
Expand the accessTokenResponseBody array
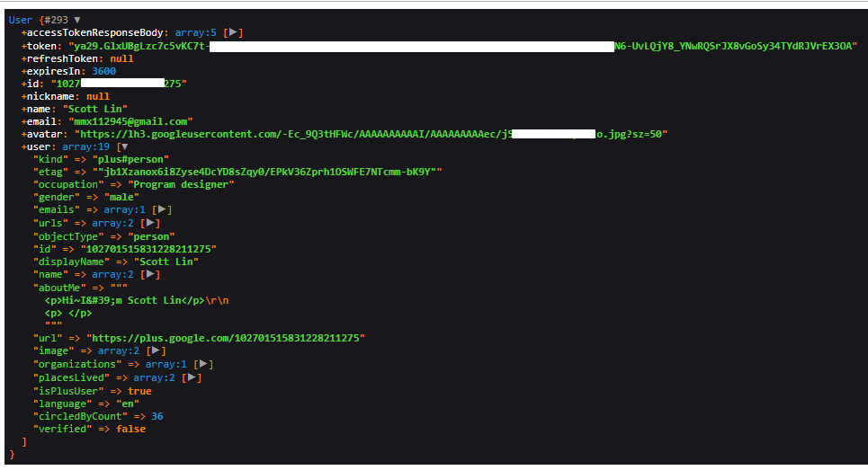(232, 32)
